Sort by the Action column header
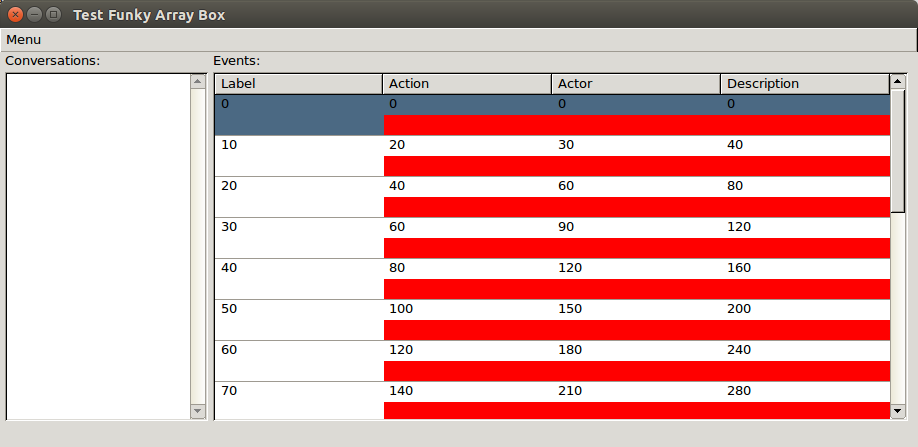 [467, 84]
